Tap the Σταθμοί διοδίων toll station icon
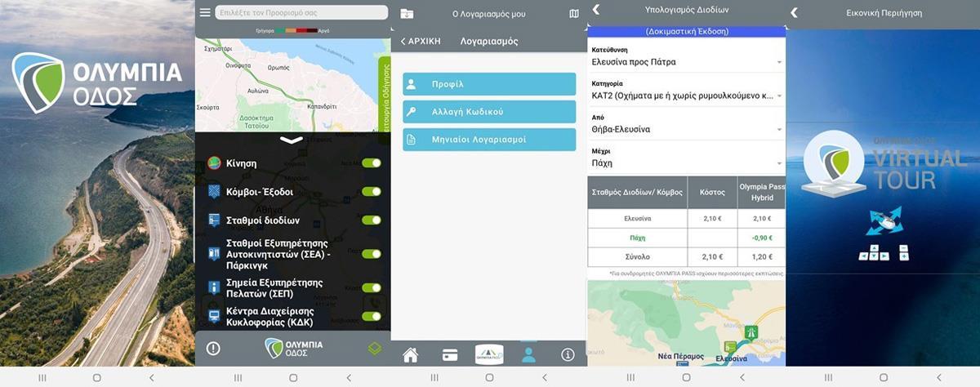The height and width of the screenshot is (387, 980). (x=214, y=220)
